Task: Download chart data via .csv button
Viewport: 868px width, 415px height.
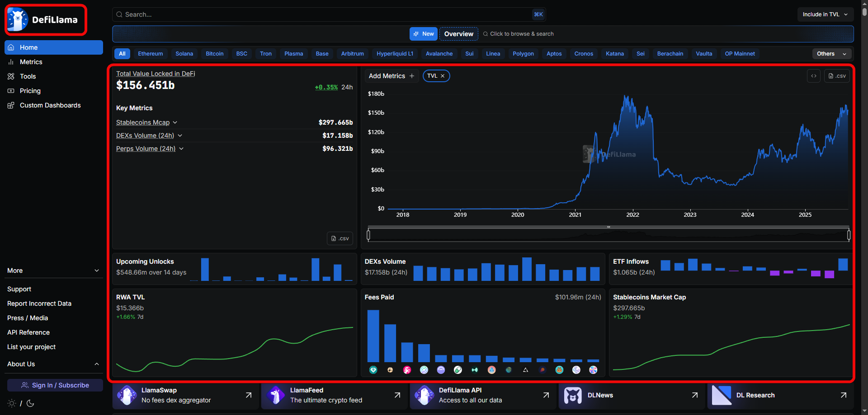Action: (837, 76)
